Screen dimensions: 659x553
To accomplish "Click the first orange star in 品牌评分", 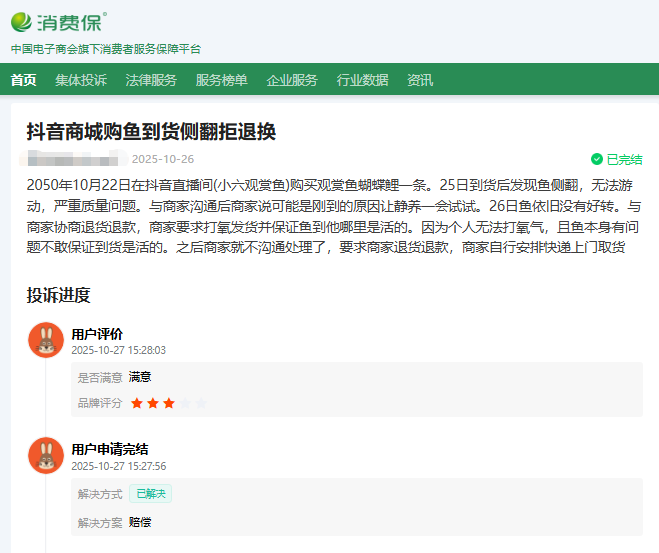I will coord(137,403).
